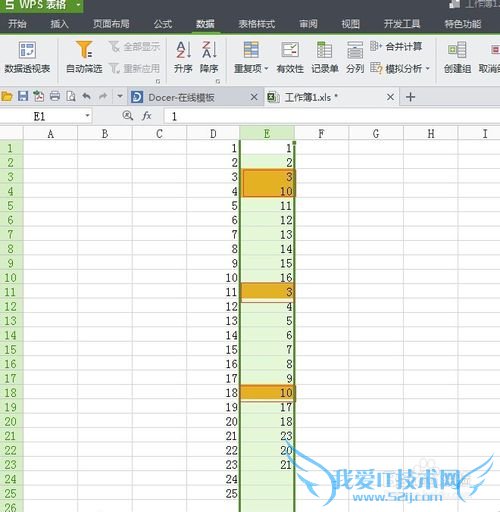Select row 20 header

click(x=11, y=421)
